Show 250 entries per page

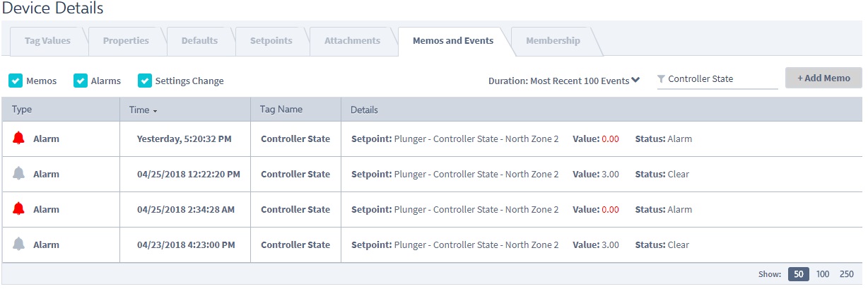click(x=846, y=274)
